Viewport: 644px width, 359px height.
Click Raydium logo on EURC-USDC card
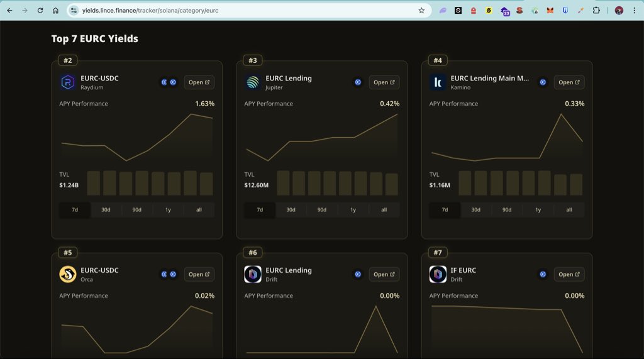(68, 82)
